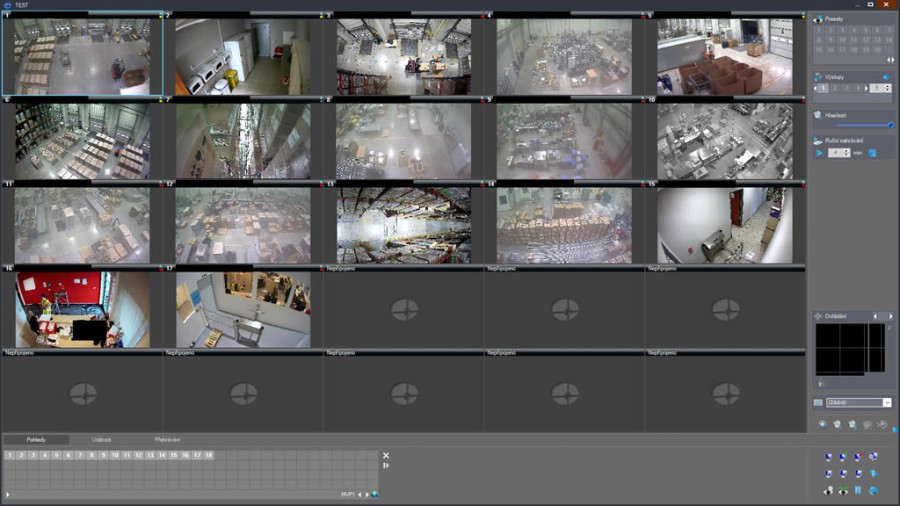Click the eye icon in the bottom-right icon grid
The image size is (900, 506).
[x=843, y=490]
